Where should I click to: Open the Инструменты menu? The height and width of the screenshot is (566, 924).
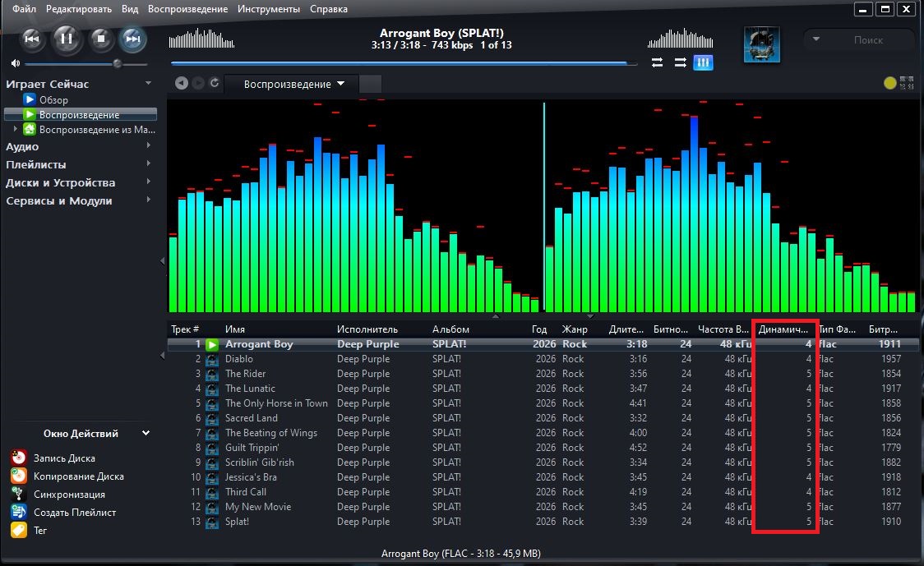(269, 9)
